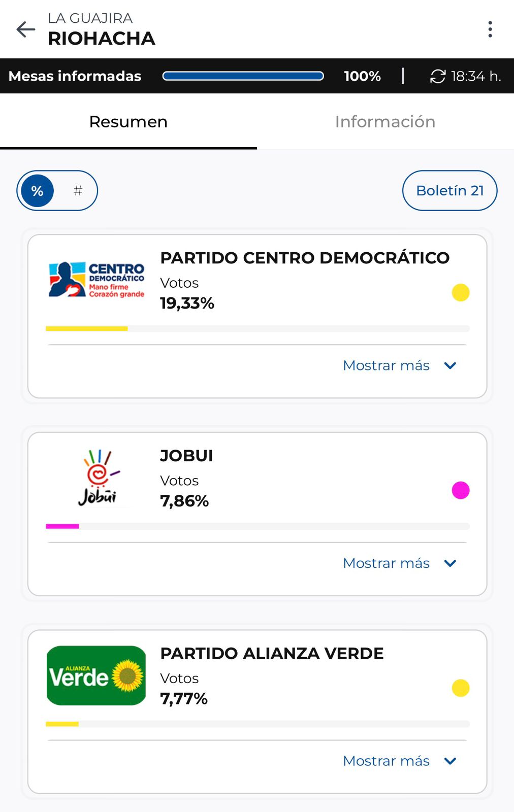
Task: Tap the RIOHACHA header title
Action: click(x=102, y=39)
